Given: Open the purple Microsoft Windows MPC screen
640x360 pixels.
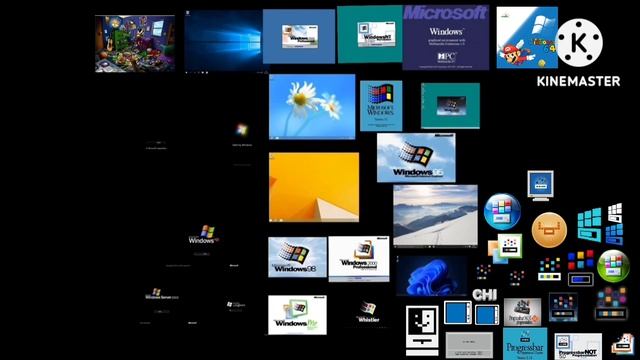Looking at the screenshot, I should point(446,38).
